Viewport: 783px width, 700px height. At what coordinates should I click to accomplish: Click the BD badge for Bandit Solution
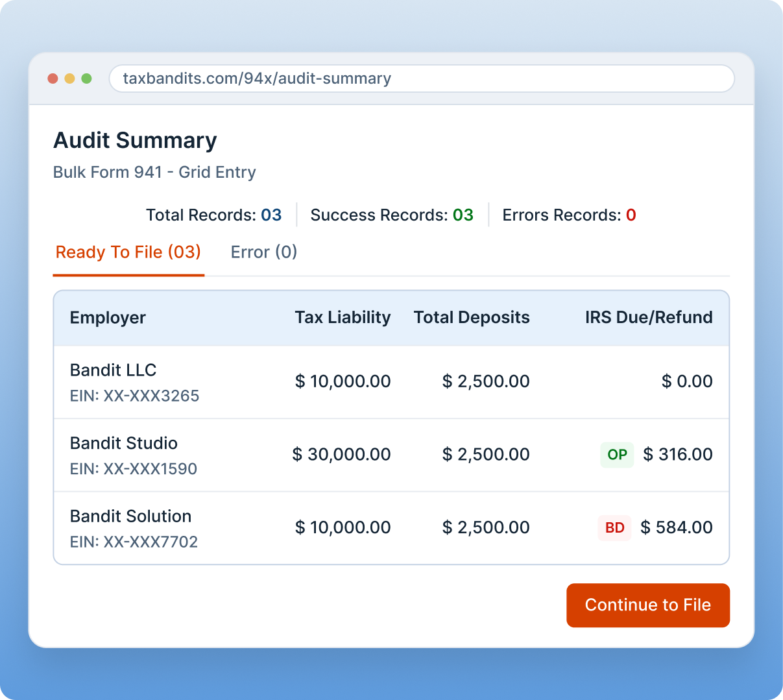coord(614,528)
